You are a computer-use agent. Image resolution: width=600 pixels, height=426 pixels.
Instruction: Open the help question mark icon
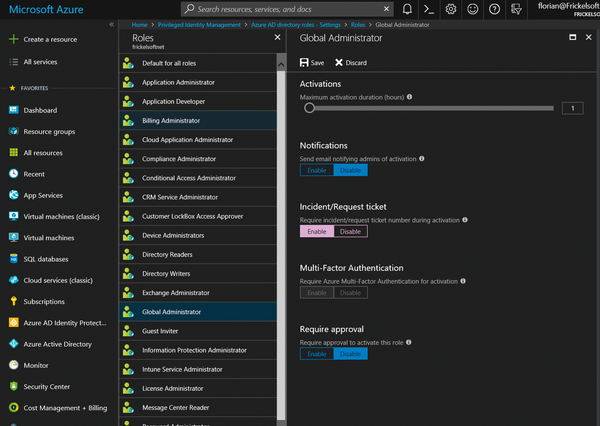coord(494,9)
